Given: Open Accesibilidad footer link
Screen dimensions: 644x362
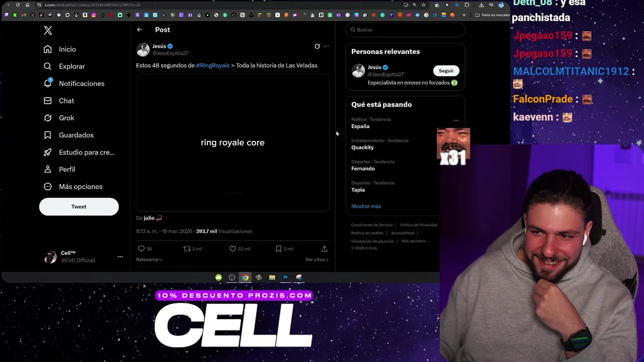Looking at the screenshot, I should [403, 233].
